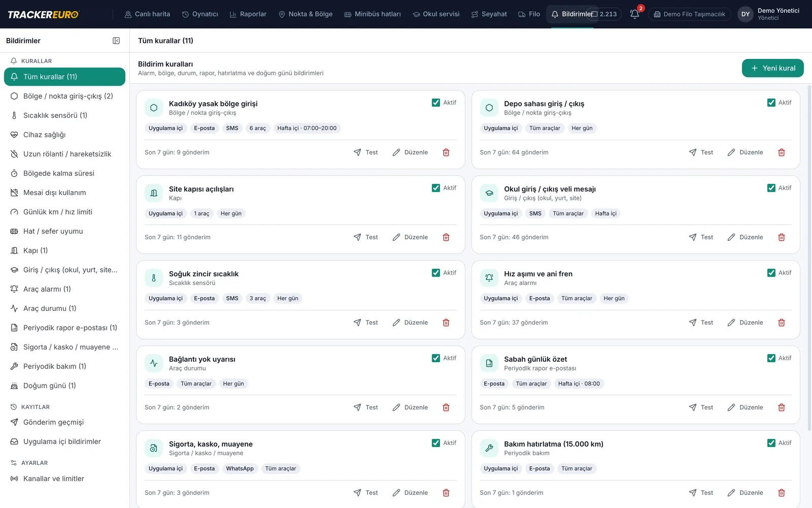812x508 pixels.
Task: Select Cihaz sağlığı in sidebar
Action: click(64, 135)
